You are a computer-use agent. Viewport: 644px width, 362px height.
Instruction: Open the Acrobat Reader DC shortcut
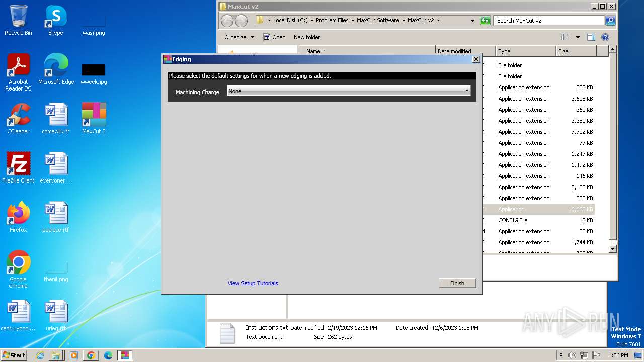point(18,73)
